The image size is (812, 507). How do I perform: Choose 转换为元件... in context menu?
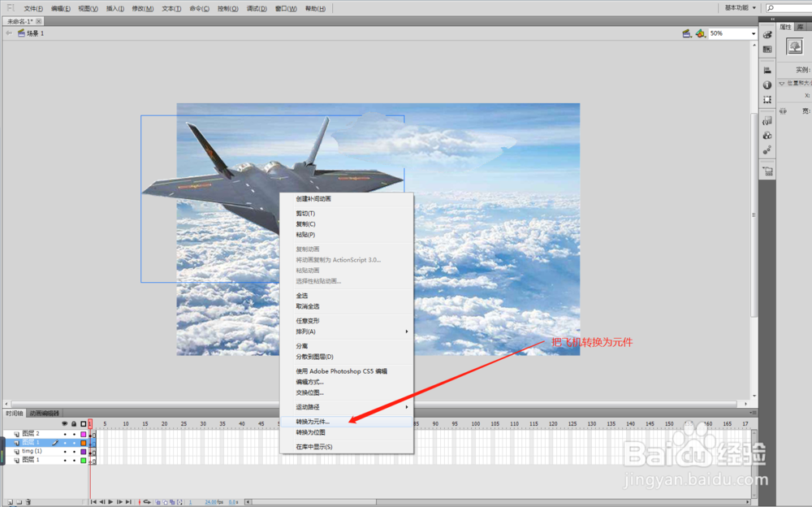click(347, 422)
